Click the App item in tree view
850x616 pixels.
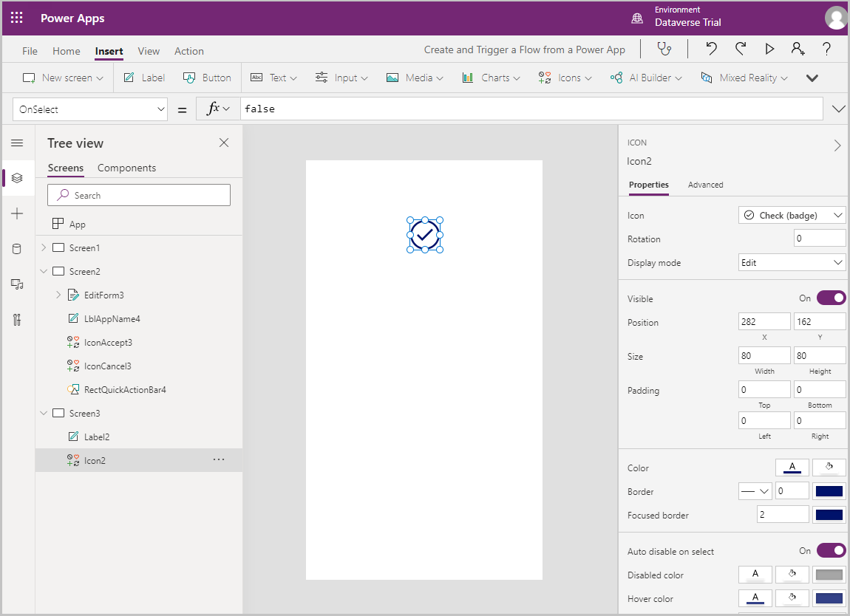(77, 225)
